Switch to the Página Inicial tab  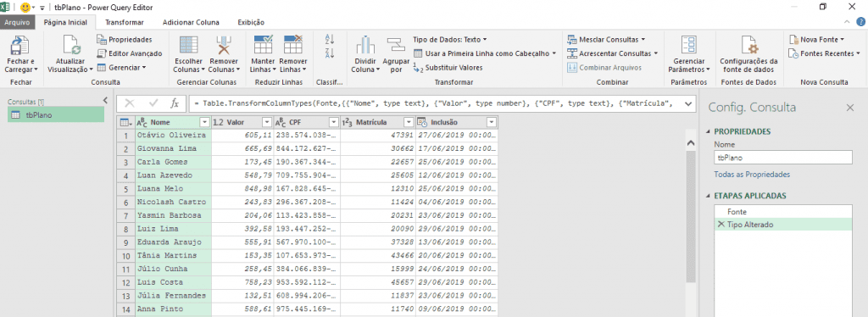click(66, 22)
